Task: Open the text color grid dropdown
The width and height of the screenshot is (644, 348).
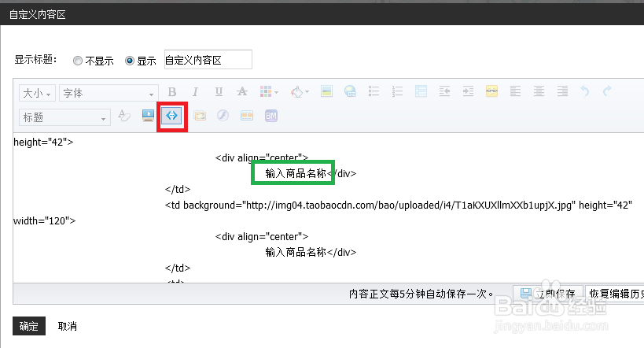Action: pyautogui.click(x=269, y=92)
